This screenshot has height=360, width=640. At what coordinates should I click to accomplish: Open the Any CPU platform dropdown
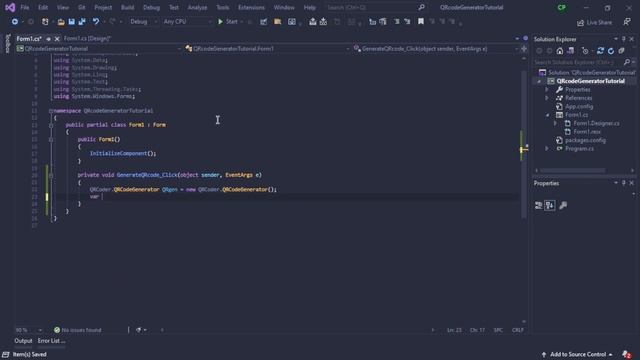click(x=187, y=22)
